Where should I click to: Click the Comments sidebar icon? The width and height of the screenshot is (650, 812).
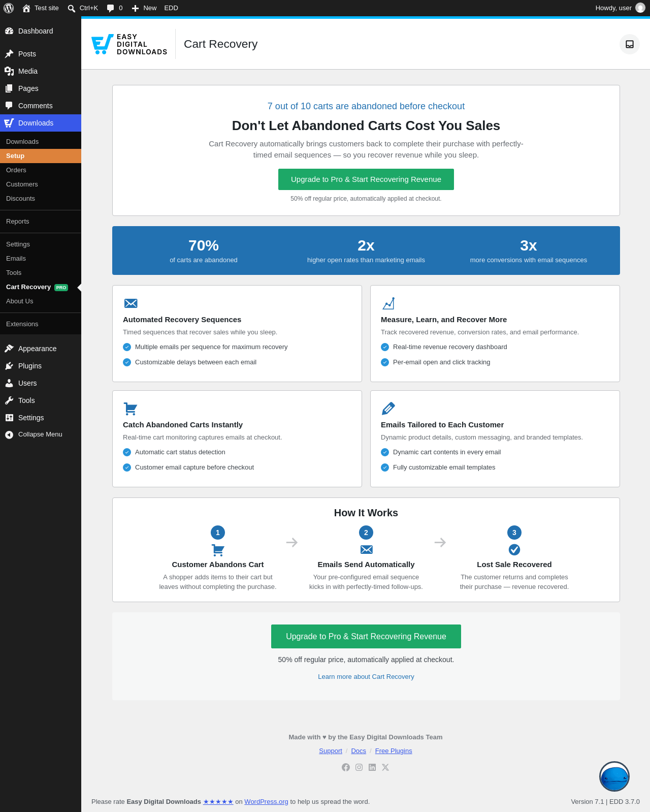coord(9,106)
